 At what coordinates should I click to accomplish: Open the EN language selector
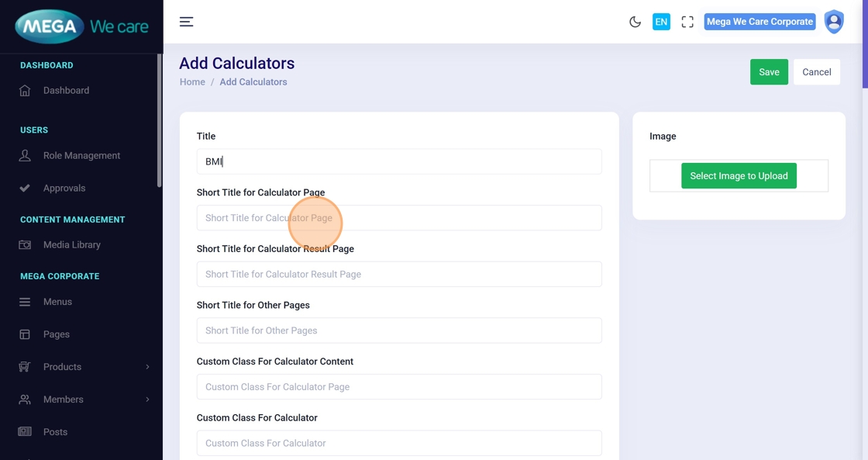(661, 22)
